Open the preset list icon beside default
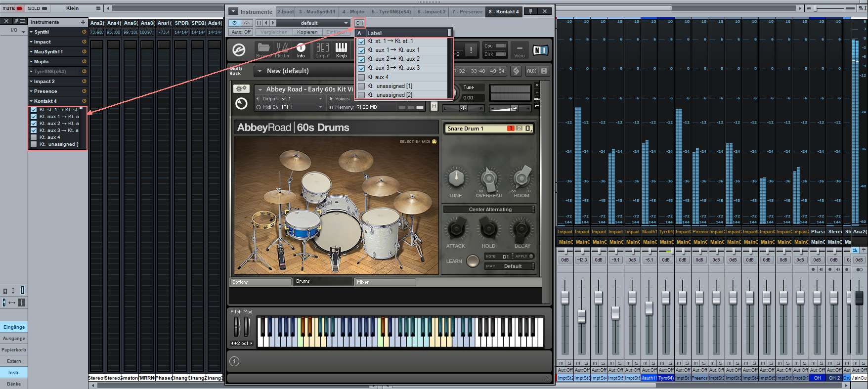The image size is (868, 389). coord(259,23)
